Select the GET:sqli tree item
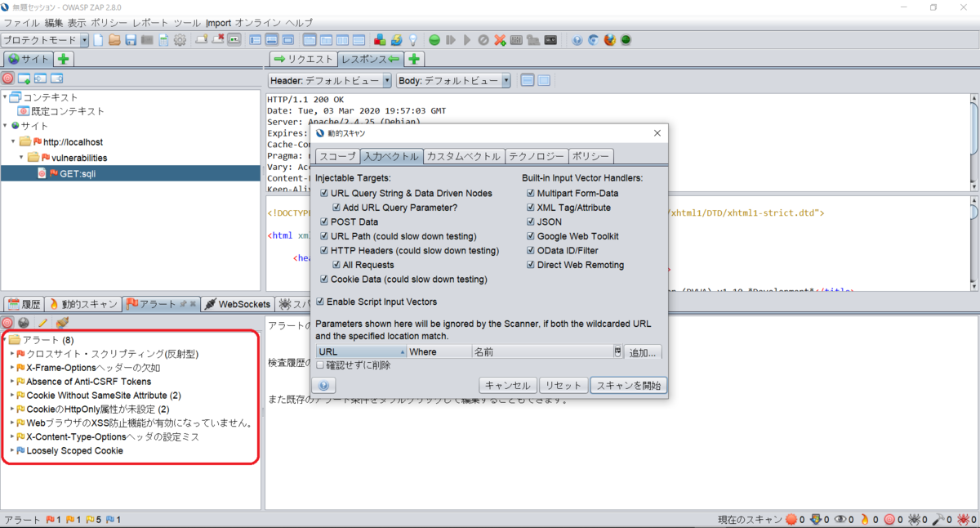The width and height of the screenshot is (980, 528). 79,173
